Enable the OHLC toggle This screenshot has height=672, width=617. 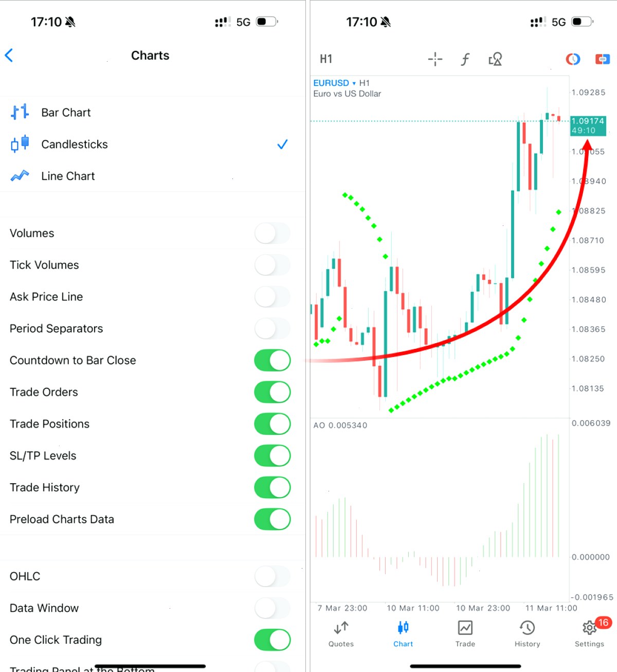(x=273, y=576)
